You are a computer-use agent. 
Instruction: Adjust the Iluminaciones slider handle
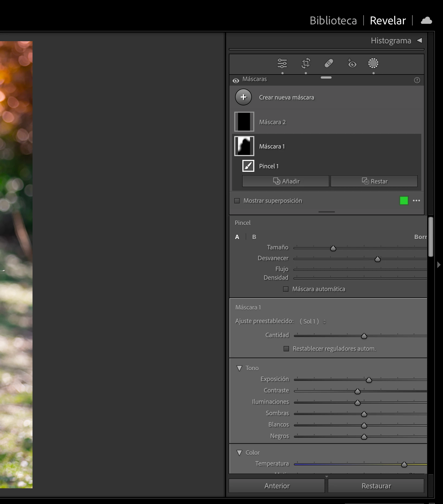[x=358, y=403]
